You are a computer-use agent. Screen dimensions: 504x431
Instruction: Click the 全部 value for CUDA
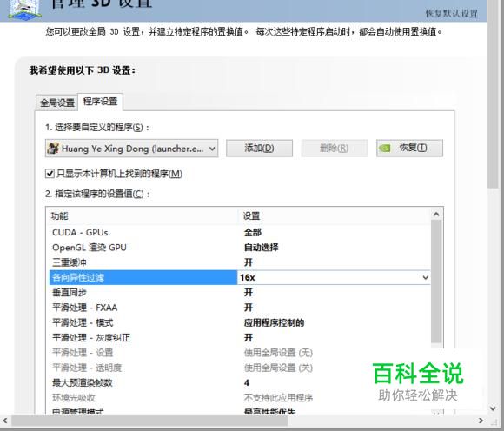253,232
